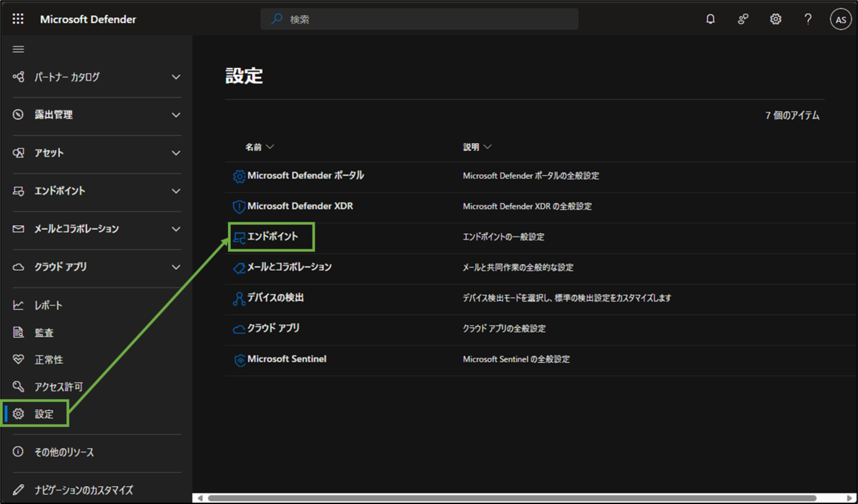Viewport: 858px width, 504px height.
Task: Expand sidebar エンドポイント chevron
Action: coord(177,191)
